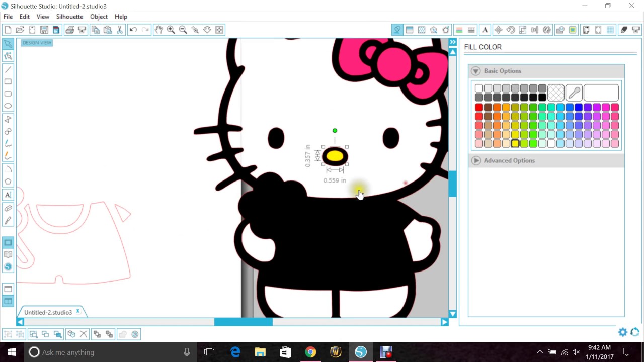Activate the Text tool in left toolbar
Screen dimensions: 644x362
[8, 195]
